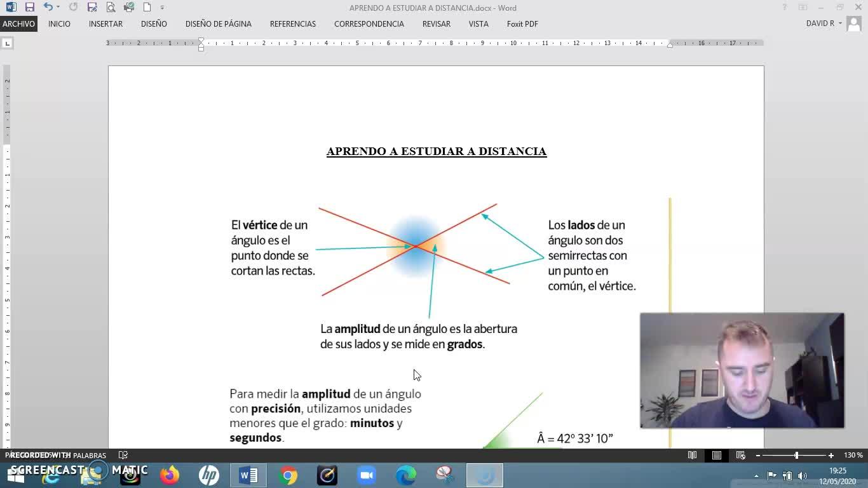
Task: Click the Print Preview magnifier icon
Action: point(111,8)
